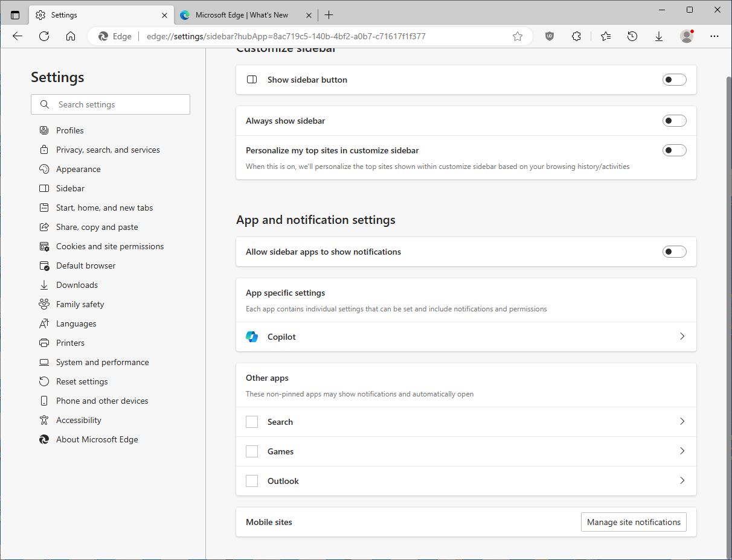Click Manage site notifications button

point(633,522)
